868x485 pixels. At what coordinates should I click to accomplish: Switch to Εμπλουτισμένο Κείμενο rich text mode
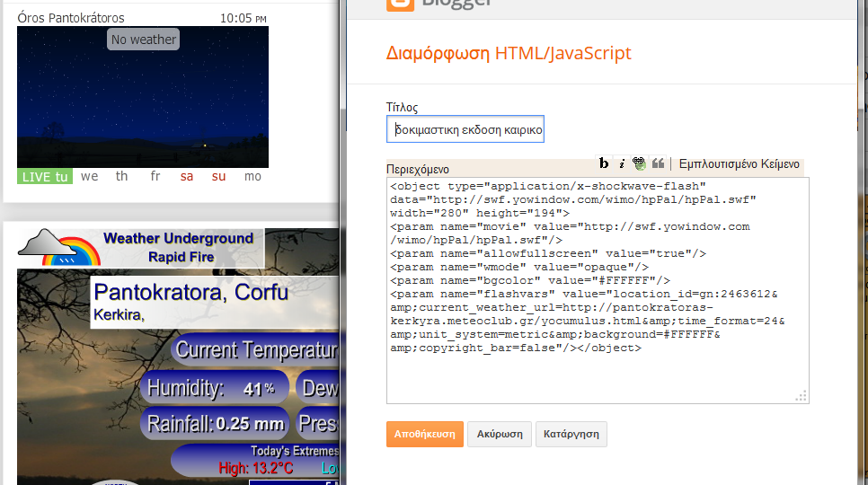point(739,164)
